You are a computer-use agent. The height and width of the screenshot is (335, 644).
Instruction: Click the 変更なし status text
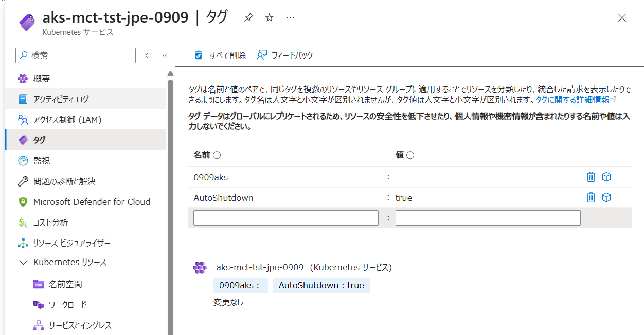pos(228,302)
